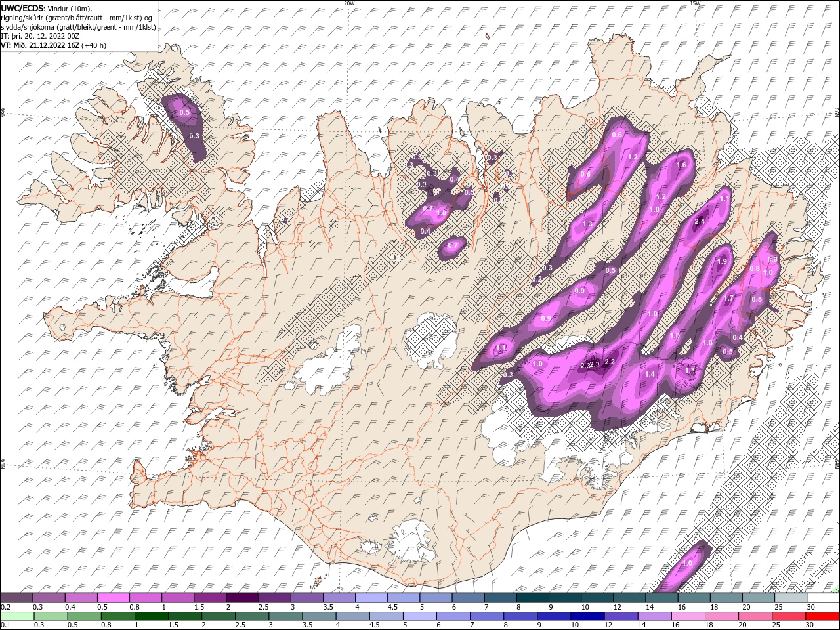
Task: Click the snow legend swatch for 0.2–0.3
Action: point(17,598)
